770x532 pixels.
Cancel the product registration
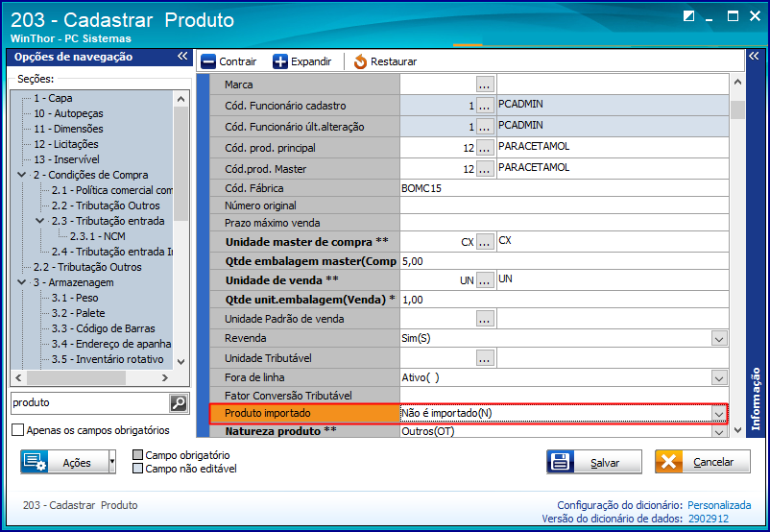703,462
